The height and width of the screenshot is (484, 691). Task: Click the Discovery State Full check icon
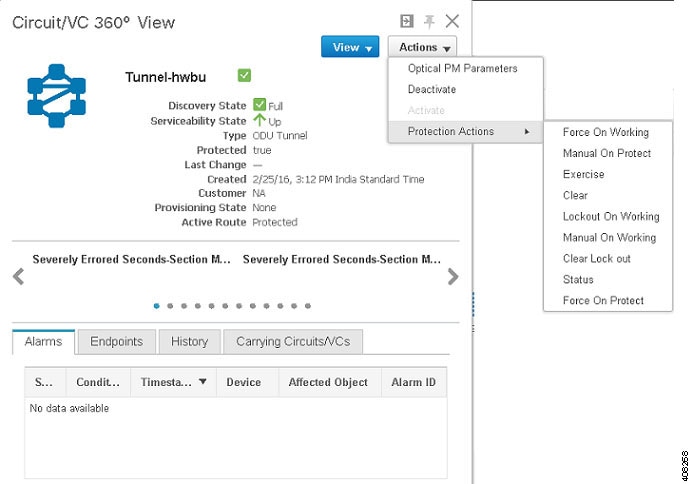[x=260, y=104]
